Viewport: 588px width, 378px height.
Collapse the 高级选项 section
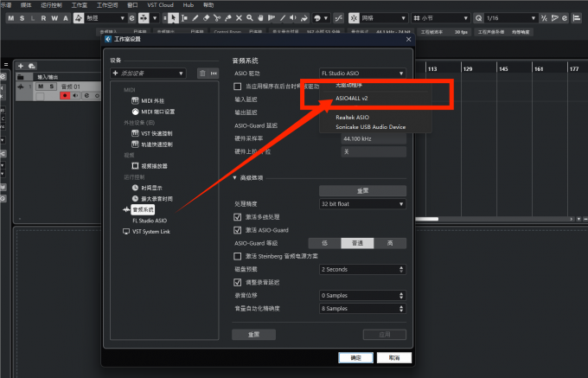234,177
